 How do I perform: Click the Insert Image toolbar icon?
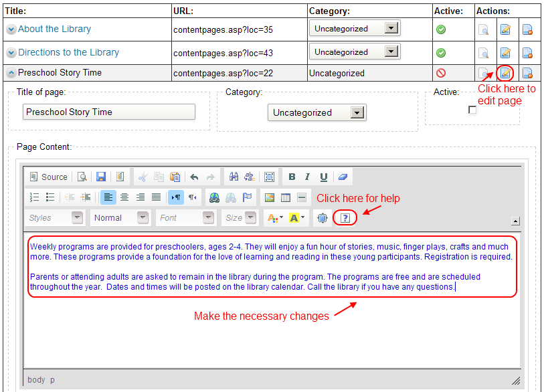click(x=270, y=197)
